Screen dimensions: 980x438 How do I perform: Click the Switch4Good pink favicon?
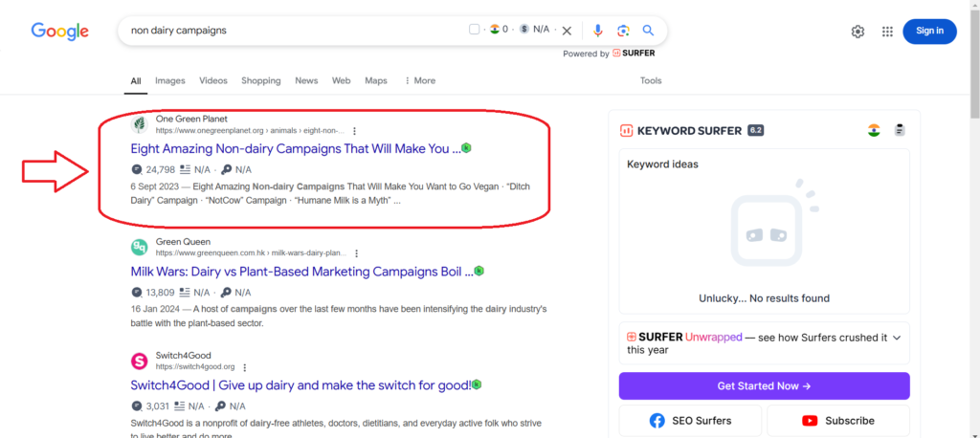pyautogui.click(x=140, y=361)
